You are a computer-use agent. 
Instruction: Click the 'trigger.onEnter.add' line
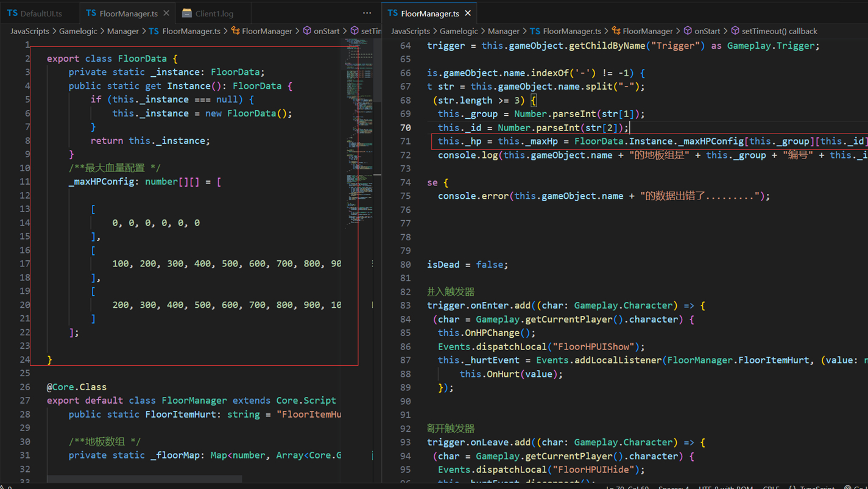tap(566, 305)
